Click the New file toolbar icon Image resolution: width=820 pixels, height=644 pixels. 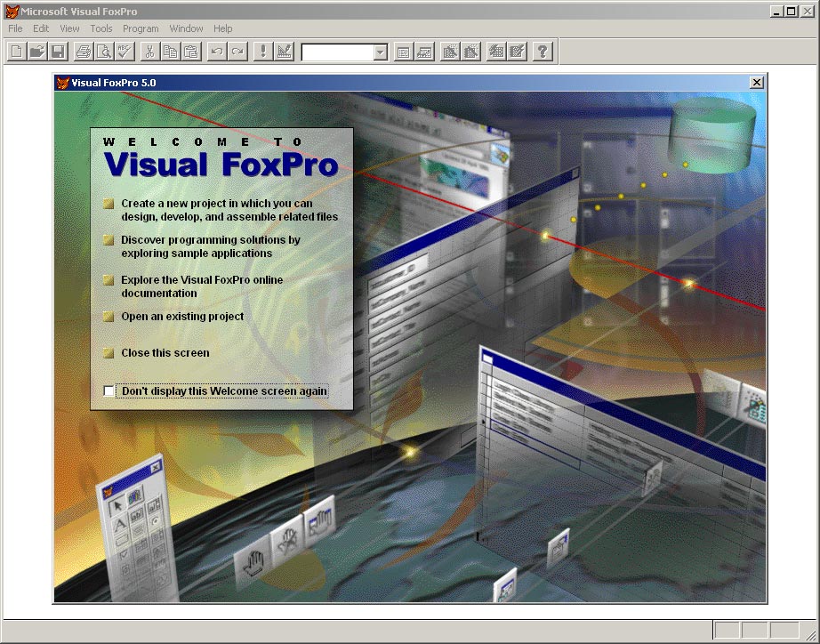(x=17, y=52)
